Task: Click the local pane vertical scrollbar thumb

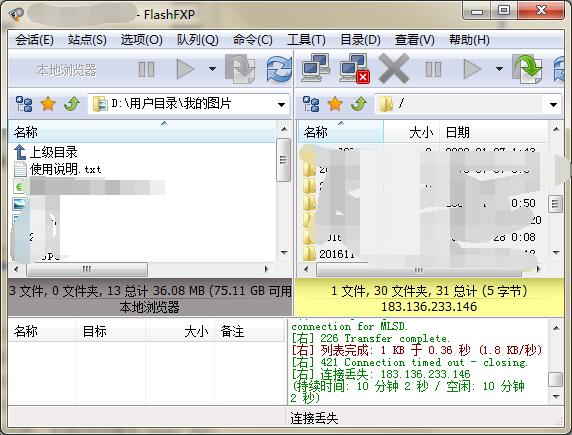Action: (283, 160)
